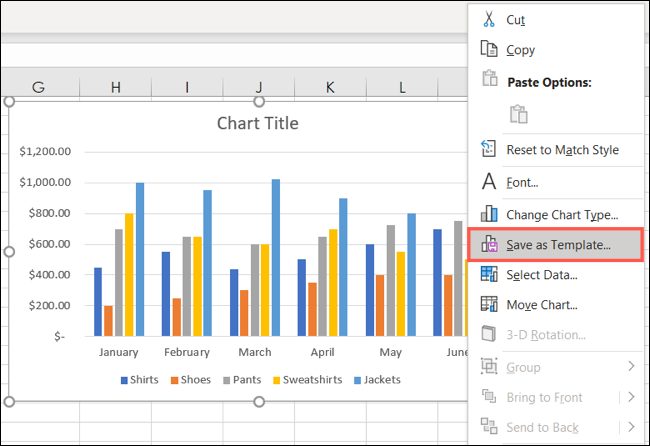Expand the Send to Back submenu arrow
650x446 pixels.
click(631, 427)
